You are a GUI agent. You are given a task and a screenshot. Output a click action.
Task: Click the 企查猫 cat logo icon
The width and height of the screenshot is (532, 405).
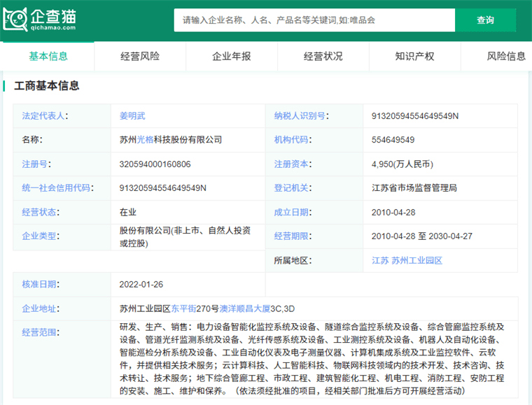15,19
